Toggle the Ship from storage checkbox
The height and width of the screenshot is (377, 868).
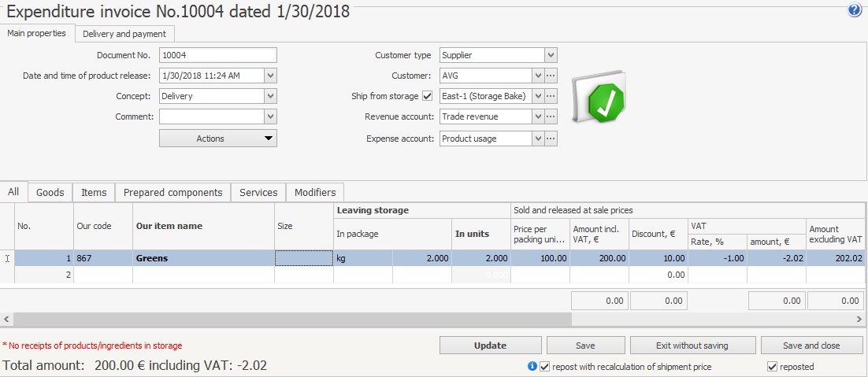click(428, 96)
